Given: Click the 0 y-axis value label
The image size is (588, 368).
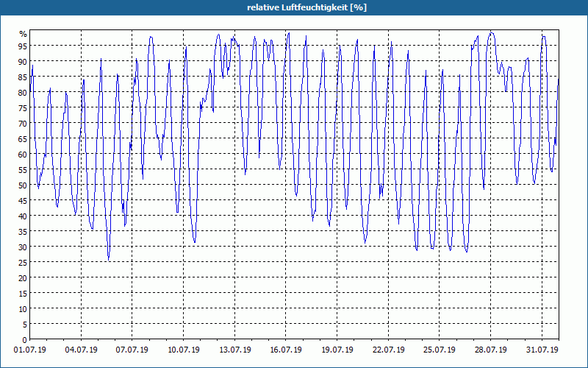Looking at the screenshot, I should [25, 340].
